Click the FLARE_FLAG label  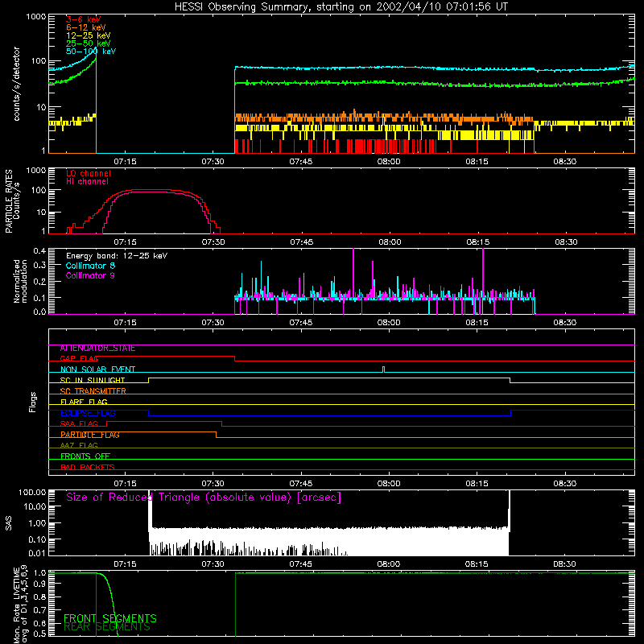84,402
